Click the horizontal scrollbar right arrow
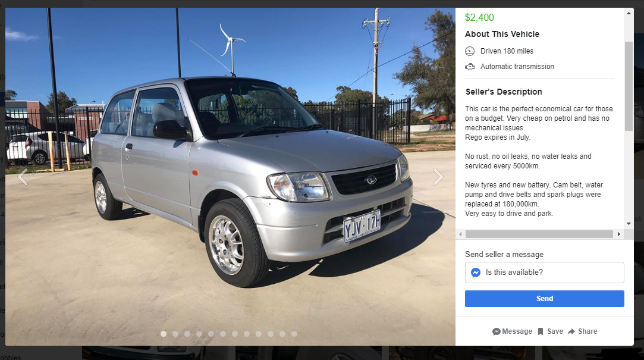This screenshot has width=644, height=360. [619, 234]
